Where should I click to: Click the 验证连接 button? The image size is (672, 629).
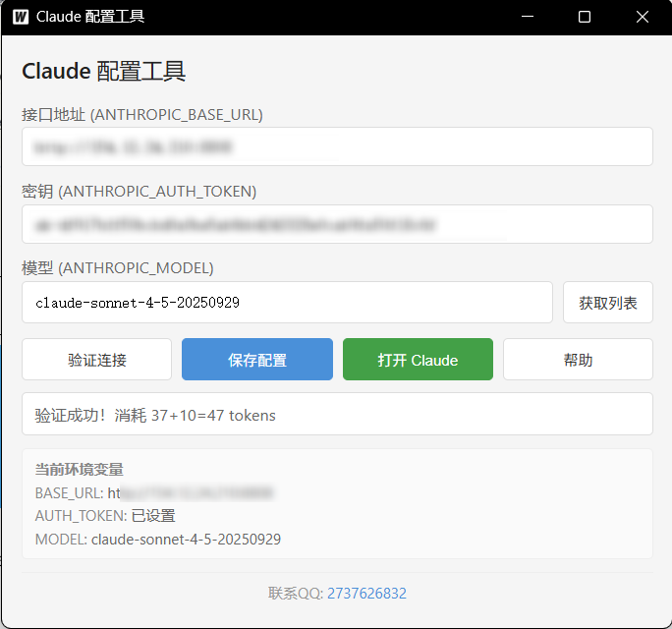tap(96, 360)
